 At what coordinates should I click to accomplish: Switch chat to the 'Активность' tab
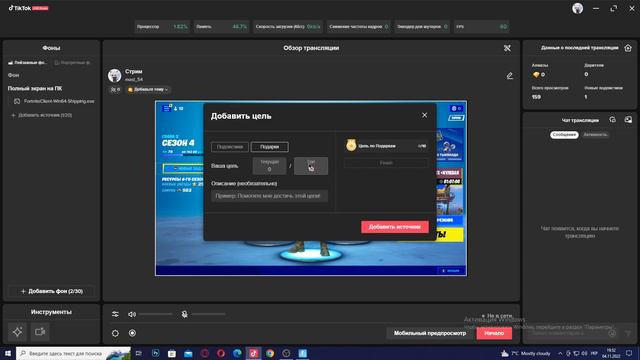coord(595,135)
